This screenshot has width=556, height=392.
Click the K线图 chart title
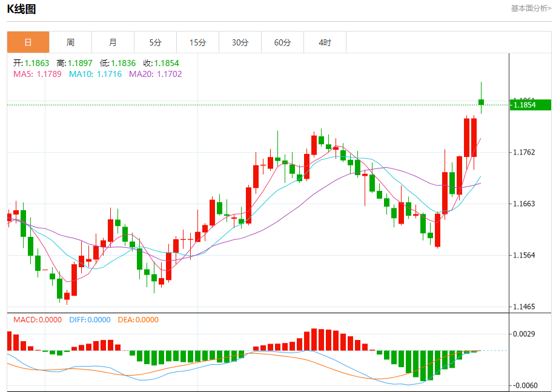tap(21, 9)
